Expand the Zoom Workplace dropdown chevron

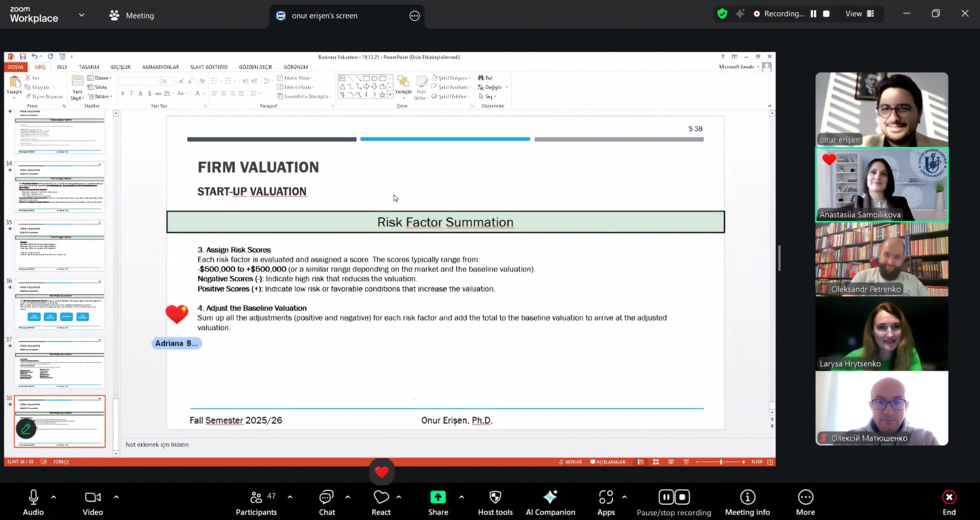point(81,15)
